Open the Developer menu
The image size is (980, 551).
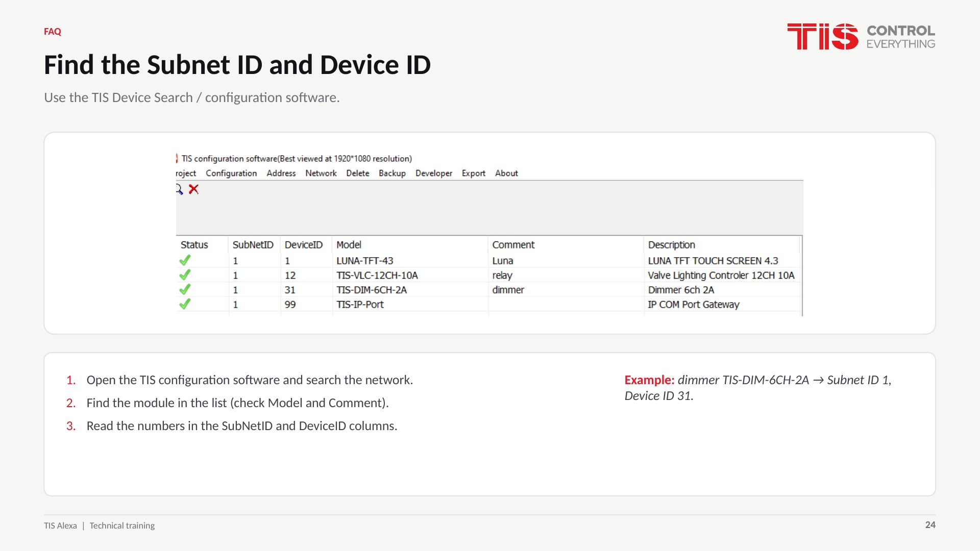pyautogui.click(x=434, y=173)
